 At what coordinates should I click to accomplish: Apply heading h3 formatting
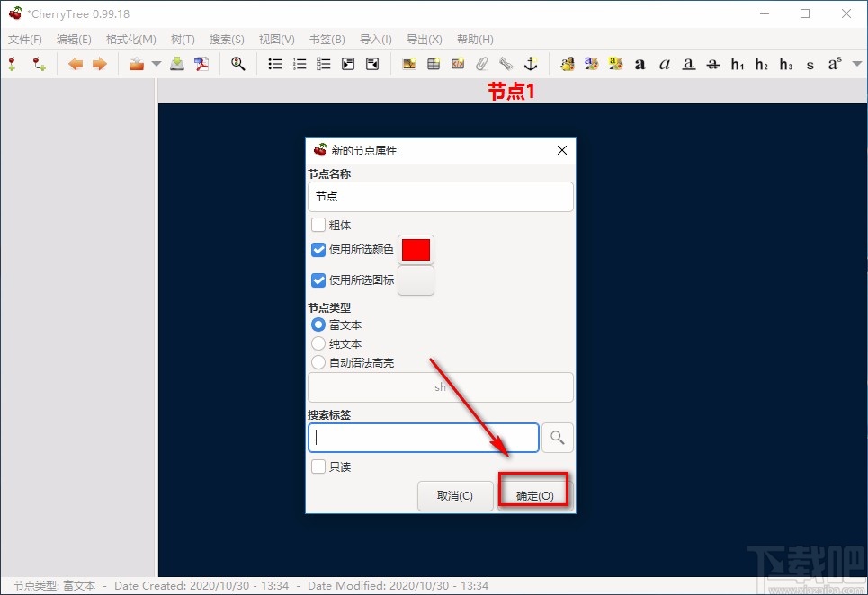pos(786,65)
